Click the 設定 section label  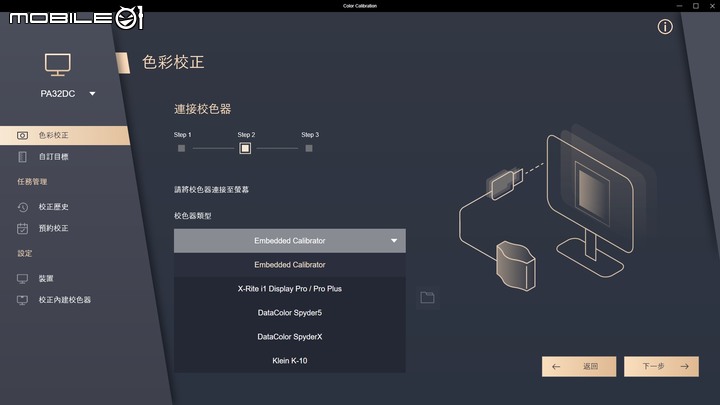point(25,253)
